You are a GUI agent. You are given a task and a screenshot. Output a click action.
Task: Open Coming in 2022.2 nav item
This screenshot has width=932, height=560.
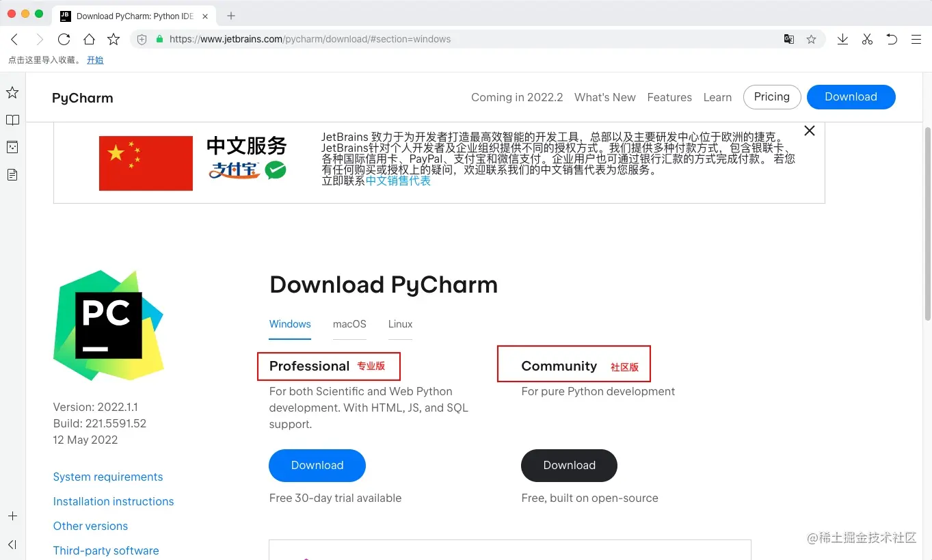(x=517, y=97)
